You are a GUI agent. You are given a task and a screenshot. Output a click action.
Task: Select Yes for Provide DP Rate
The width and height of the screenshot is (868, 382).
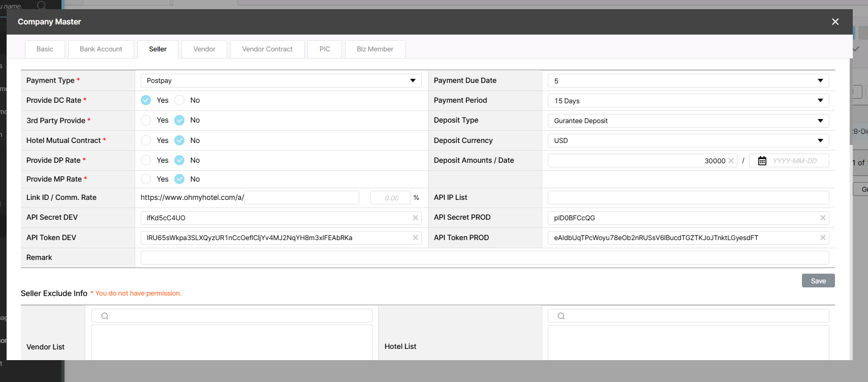[146, 160]
